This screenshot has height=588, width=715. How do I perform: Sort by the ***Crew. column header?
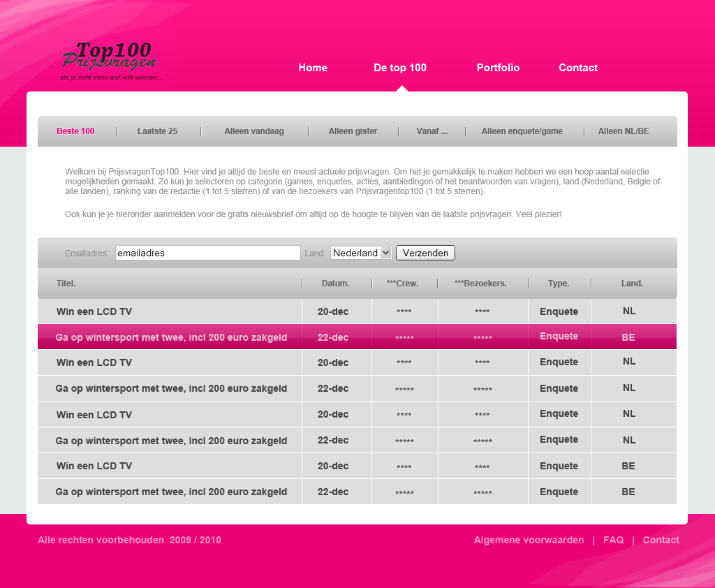(402, 284)
